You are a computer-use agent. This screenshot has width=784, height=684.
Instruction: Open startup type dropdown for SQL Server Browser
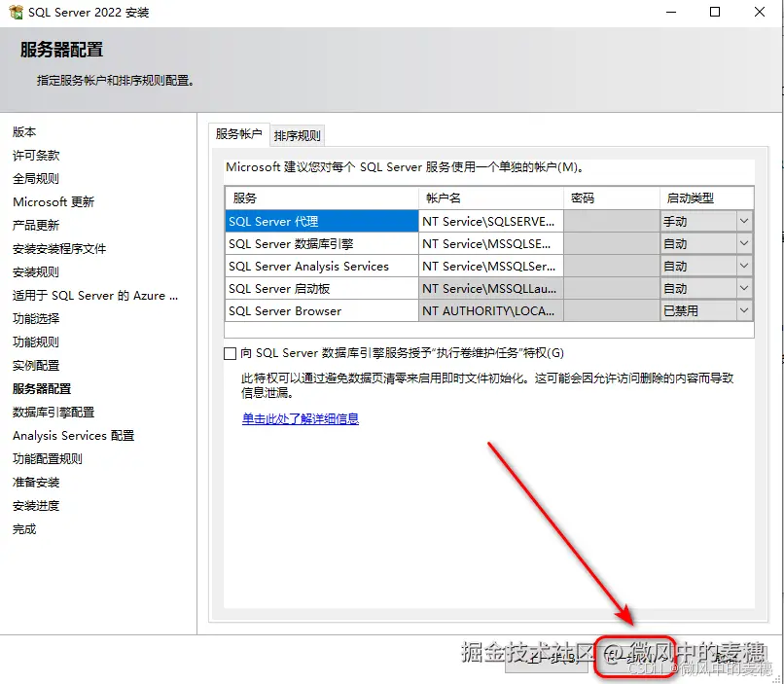[x=744, y=311]
